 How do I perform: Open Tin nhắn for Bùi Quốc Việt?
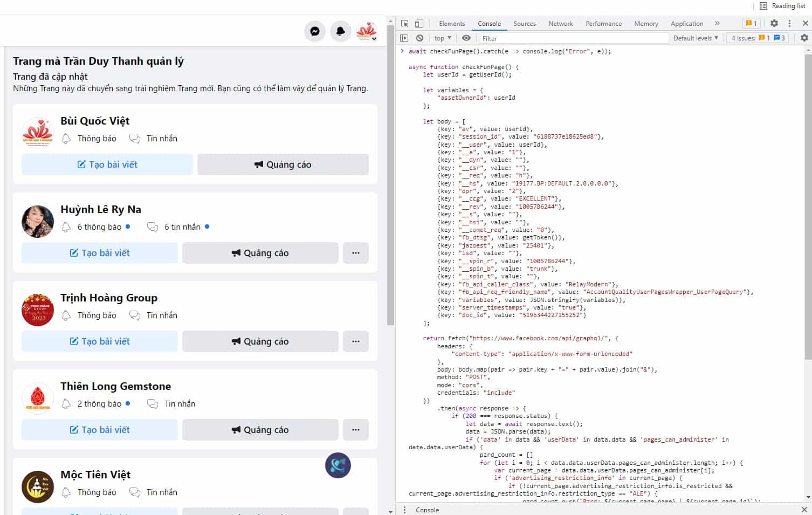point(154,139)
